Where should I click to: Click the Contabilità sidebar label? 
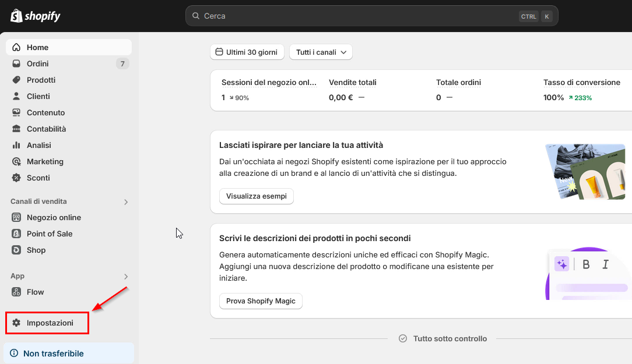tap(47, 129)
